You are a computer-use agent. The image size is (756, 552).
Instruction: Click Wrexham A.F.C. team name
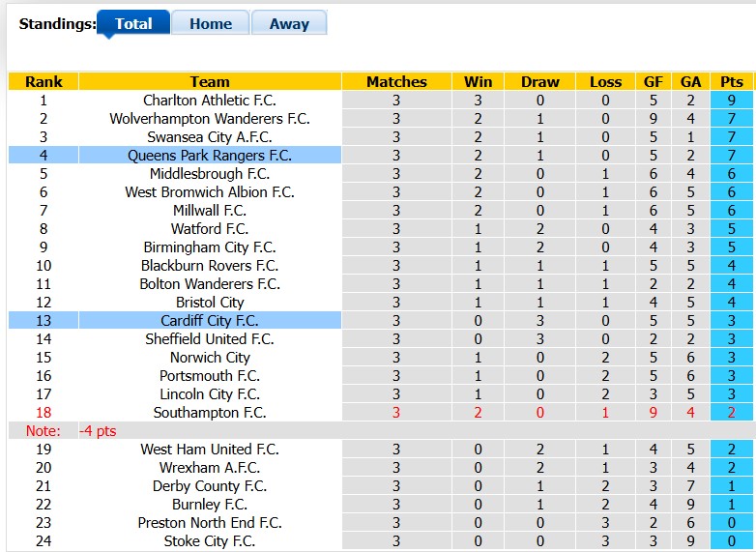(210, 468)
